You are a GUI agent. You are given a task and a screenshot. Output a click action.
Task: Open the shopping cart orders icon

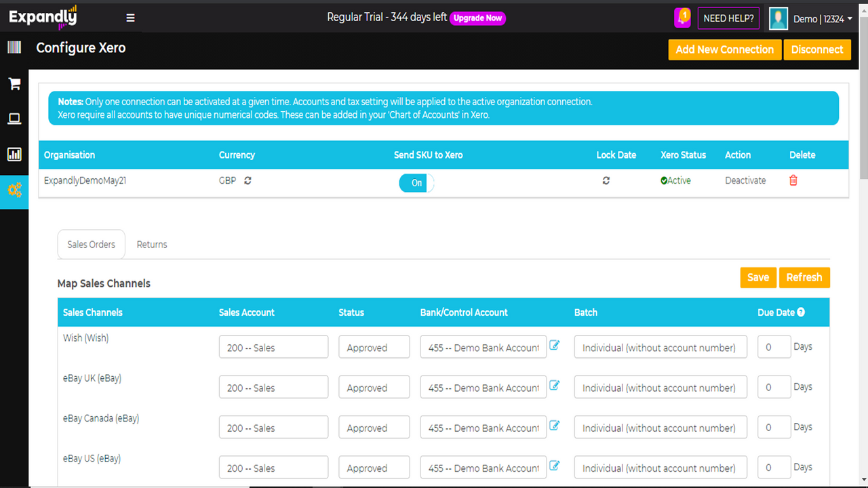[14, 83]
